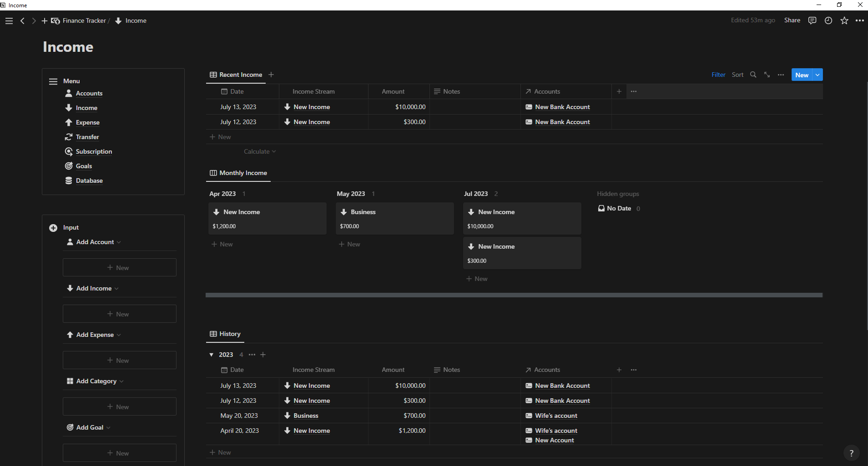868x466 pixels.
Task: Click the blue New button
Action: tap(802, 75)
